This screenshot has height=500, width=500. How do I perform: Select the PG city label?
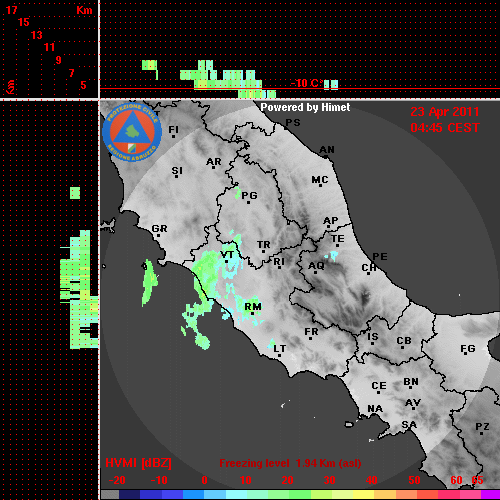pyautogui.click(x=249, y=195)
